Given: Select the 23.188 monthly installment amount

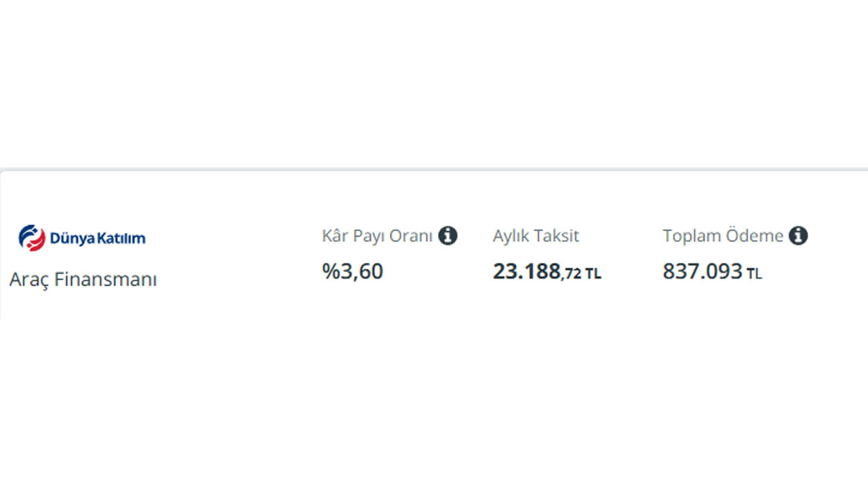Looking at the screenshot, I should click(527, 271).
